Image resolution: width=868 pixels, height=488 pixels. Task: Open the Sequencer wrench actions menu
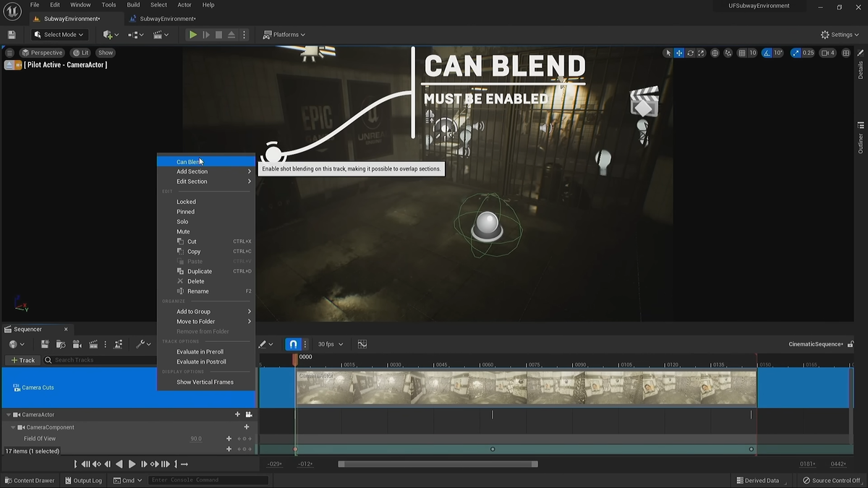pos(142,344)
